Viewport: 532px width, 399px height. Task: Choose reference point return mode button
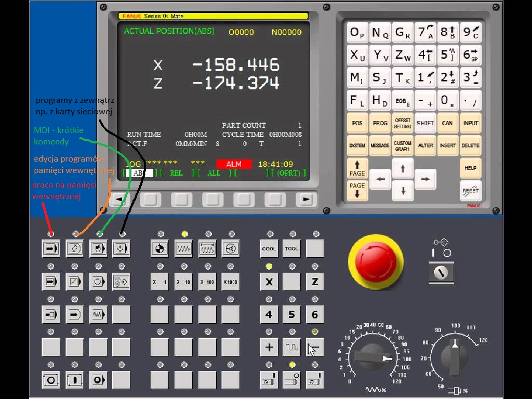click(160, 249)
